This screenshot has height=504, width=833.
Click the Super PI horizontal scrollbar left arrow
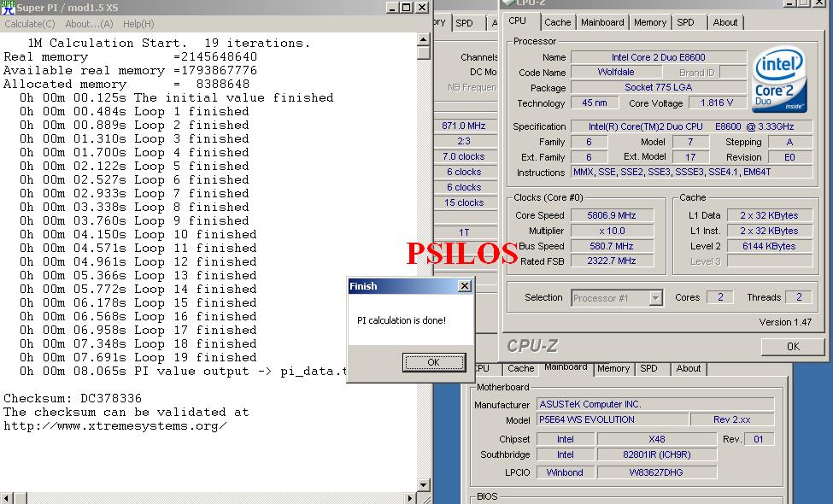coord(6,498)
